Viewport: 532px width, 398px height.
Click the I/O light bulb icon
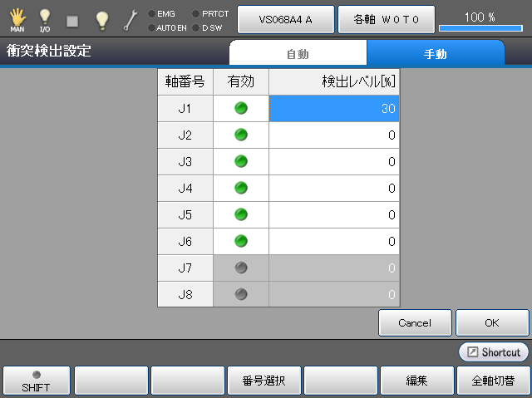coord(45,19)
